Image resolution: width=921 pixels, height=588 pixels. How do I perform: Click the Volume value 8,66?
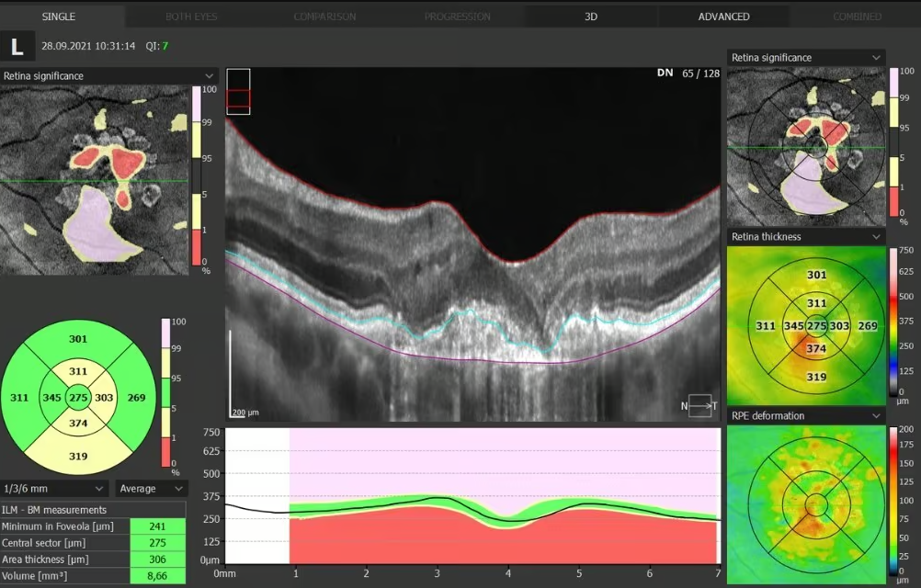coord(157,576)
